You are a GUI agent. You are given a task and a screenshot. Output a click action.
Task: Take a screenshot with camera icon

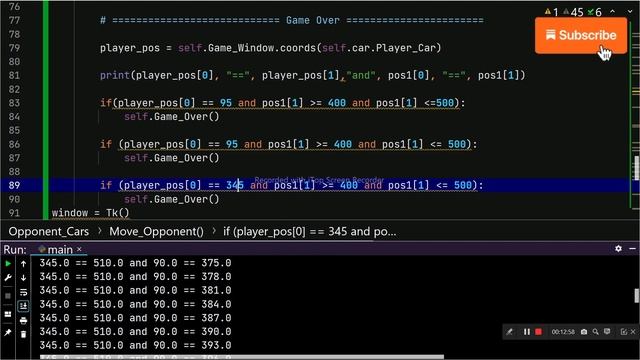point(584,332)
